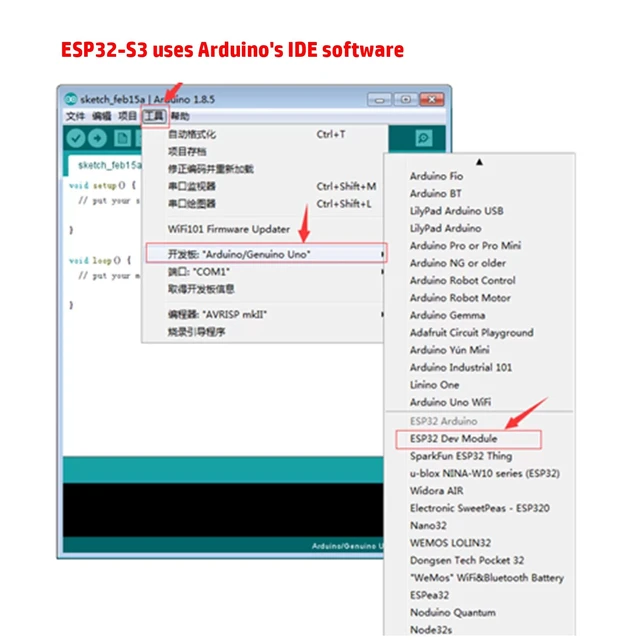640x640 pixels.
Task: Select Linino One board
Action: 480,385
